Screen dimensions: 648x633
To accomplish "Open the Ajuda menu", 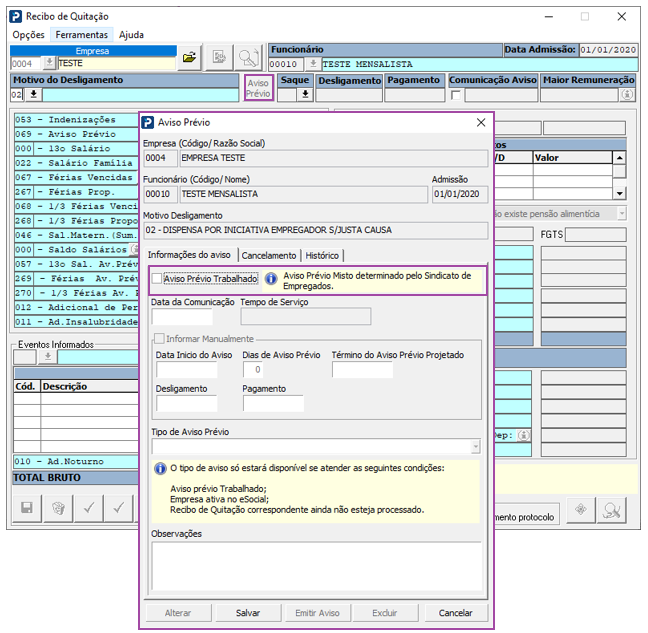I will click(x=131, y=35).
